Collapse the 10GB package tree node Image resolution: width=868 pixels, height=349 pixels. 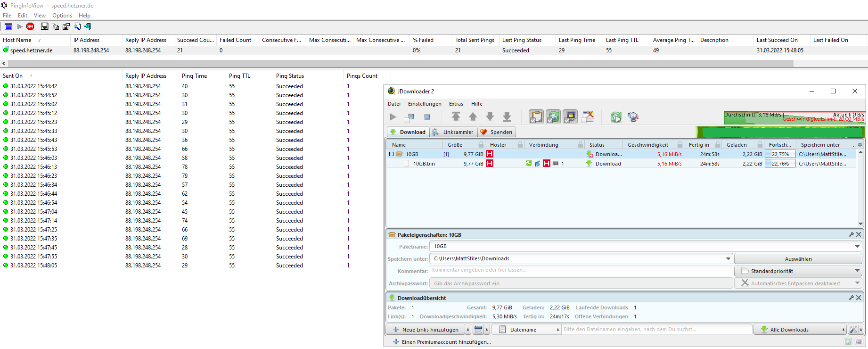(391, 154)
